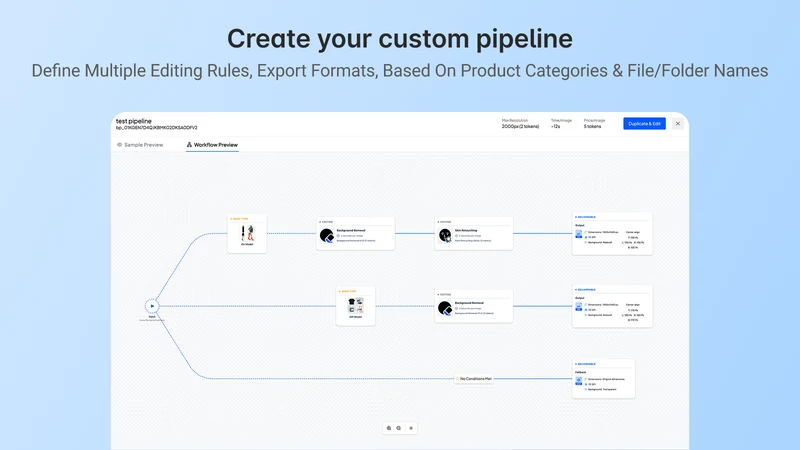
Task: Click the file icon in the middle Output deliverable
Action: pyautogui.click(x=579, y=307)
